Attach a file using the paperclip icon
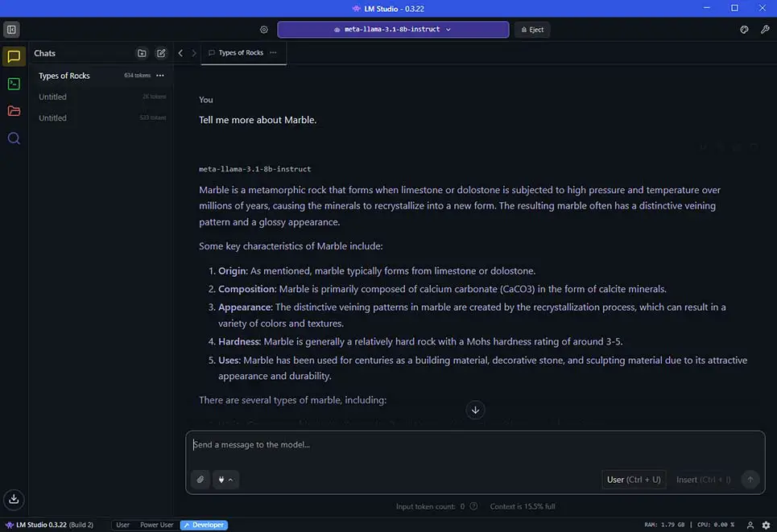Image resolution: width=777 pixels, height=532 pixels. [200, 480]
